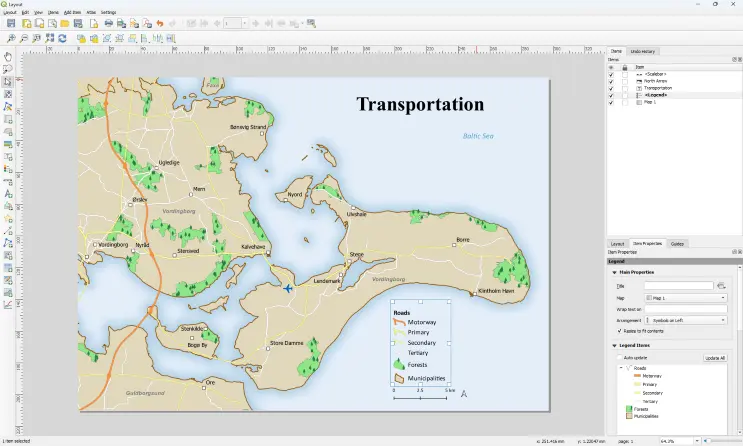Click the Update All button
The image size is (743, 446).
(x=715, y=357)
